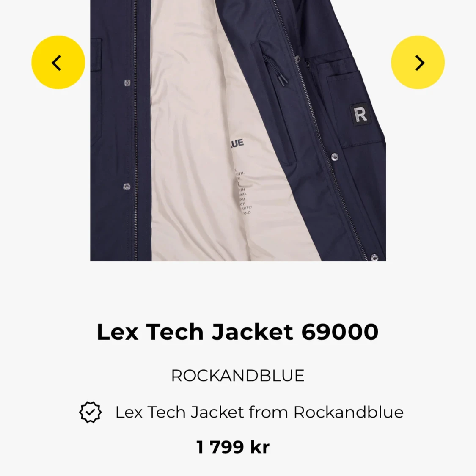Go to the previous product image
The image size is (476, 476).
pyautogui.click(x=58, y=62)
